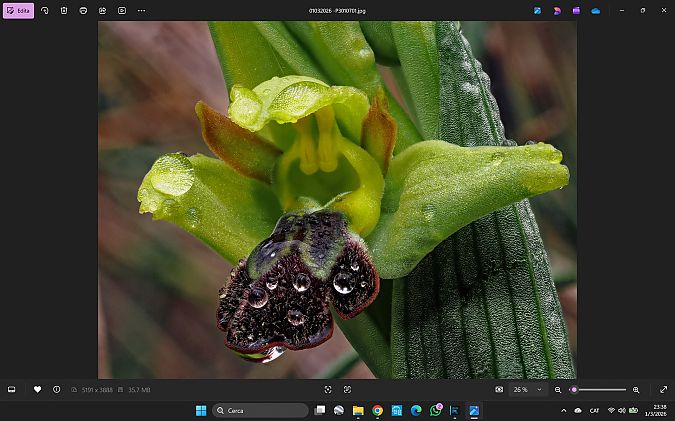The height and width of the screenshot is (421, 675).
Task: Toggle the filmstrip view at bottom left
Action: pyautogui.click(x=12, y=389)
